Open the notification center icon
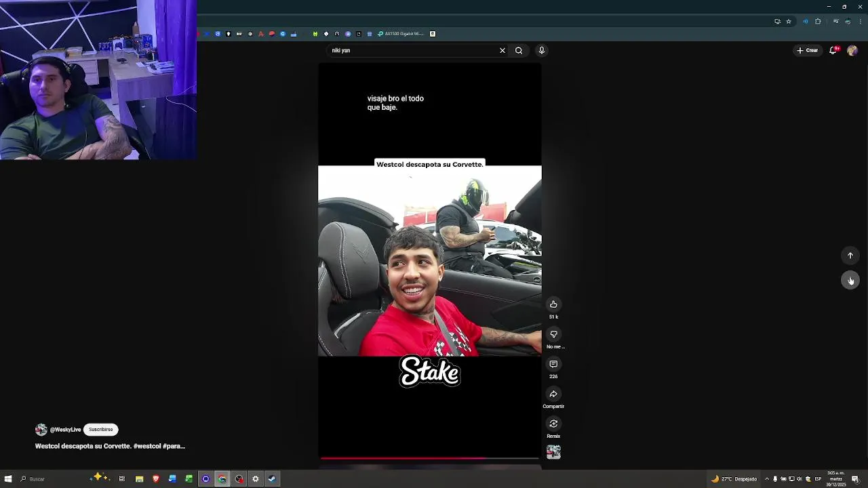868x488 pixels. (856, 479)
